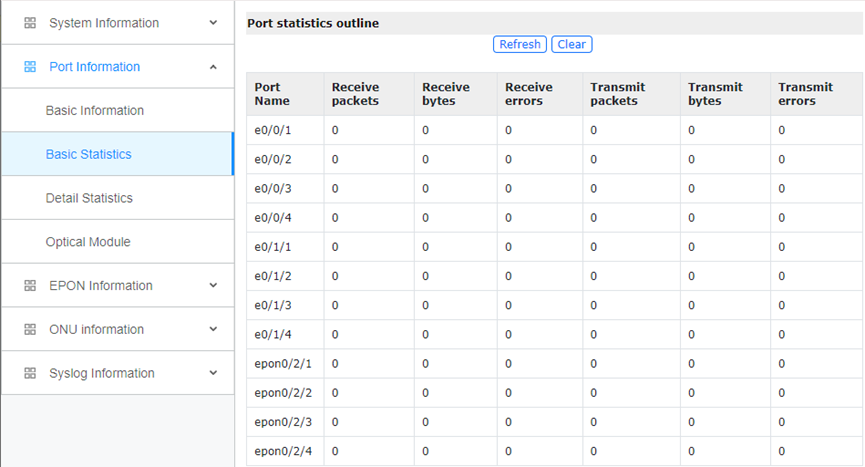Image resolution: width=865 pixels, height=467 pixels.
Task: Select port name epon0/2/4
Action: (283, 452)
